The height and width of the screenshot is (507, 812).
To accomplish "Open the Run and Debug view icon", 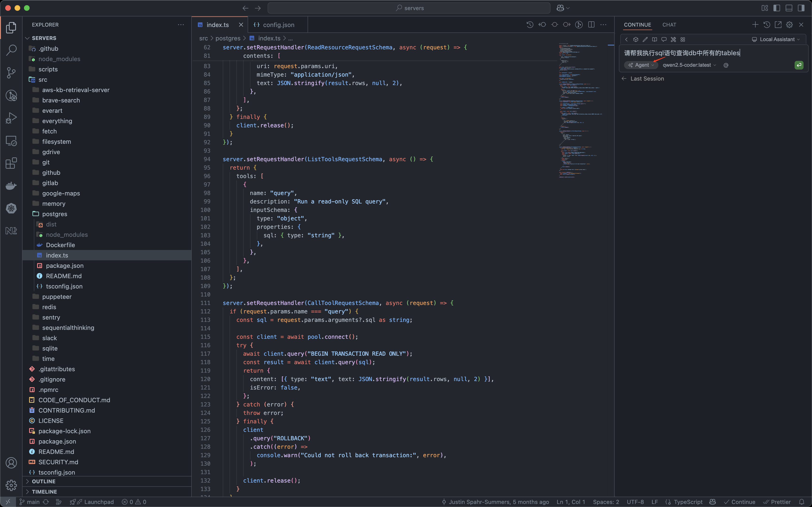I will click(11, 118).
